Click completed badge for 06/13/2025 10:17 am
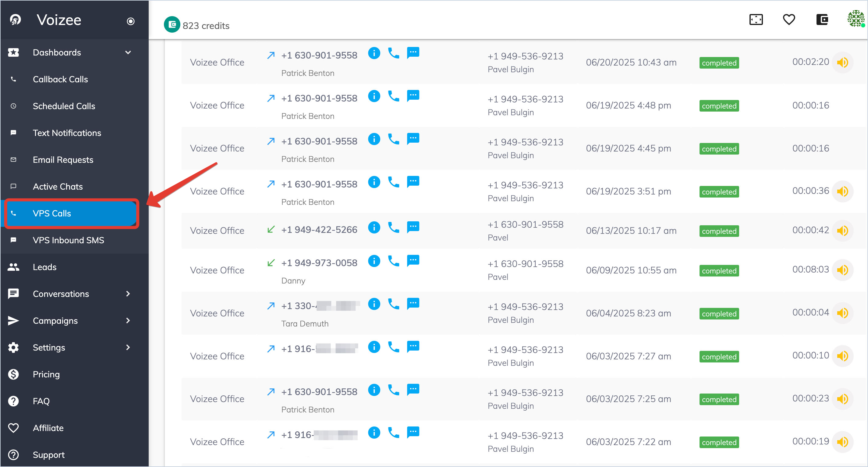Screen dimensions: 868x467 (x=719, y=231)
